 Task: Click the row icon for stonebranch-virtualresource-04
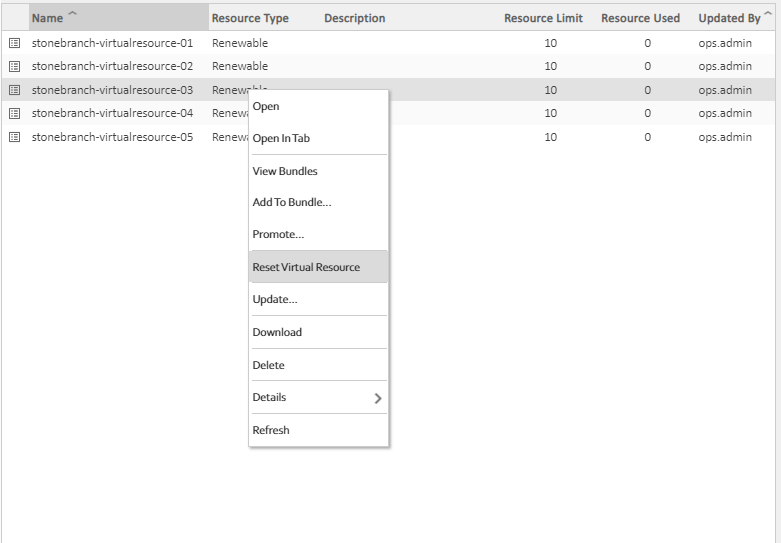click(x=14, y=113)
